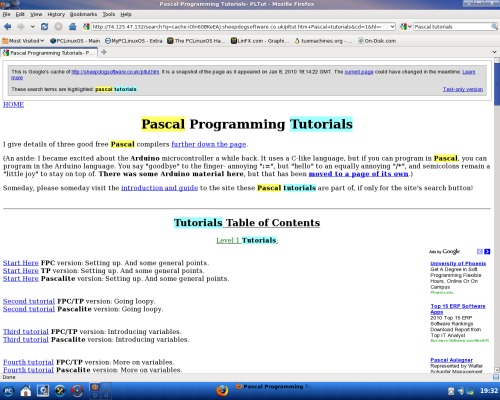This screenshot has height=400, width=500.
Task: Go to the Home page icon
Action: 72,27
